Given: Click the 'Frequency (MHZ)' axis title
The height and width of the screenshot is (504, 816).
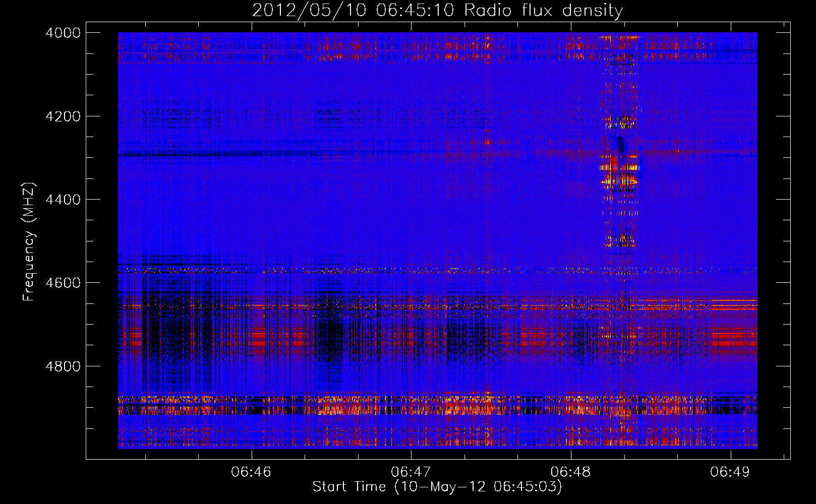Looking at the screenshot, I should click(x=29, y=242).
